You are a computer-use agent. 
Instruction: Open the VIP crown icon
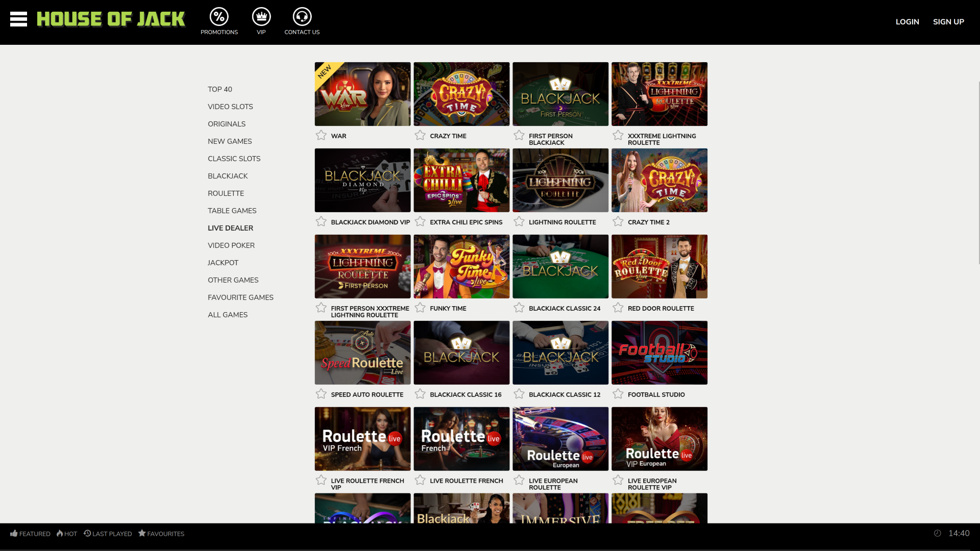(261, 16)
